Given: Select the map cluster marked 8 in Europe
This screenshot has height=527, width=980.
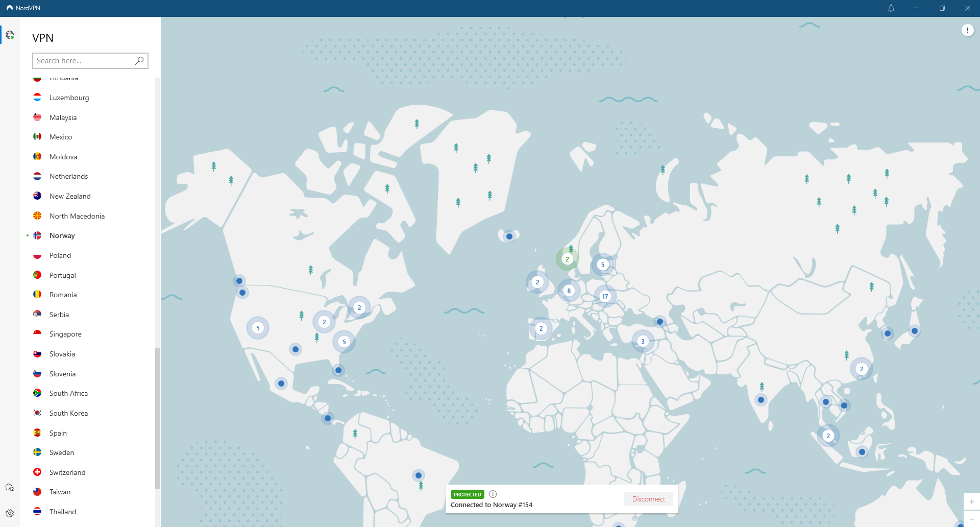Looking at the screenshot, I should click(569, 291).
